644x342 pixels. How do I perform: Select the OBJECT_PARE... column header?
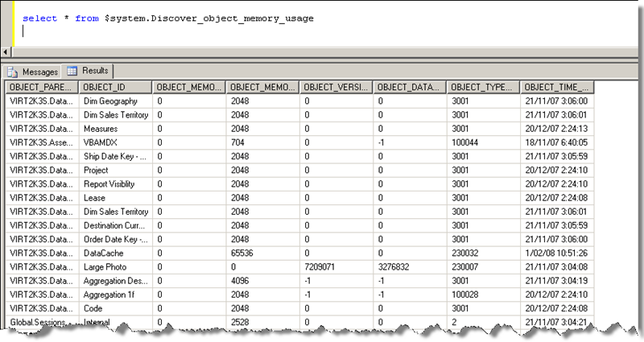[42, 87]
